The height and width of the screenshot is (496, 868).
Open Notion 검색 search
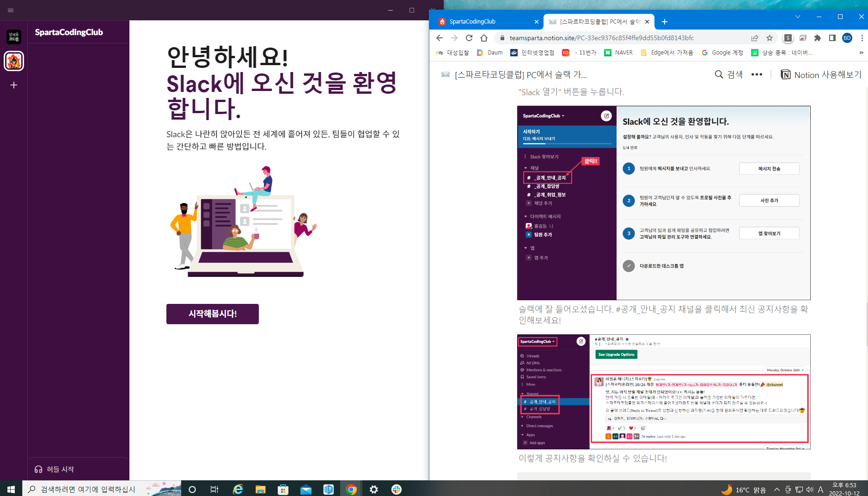click(729, 74)
